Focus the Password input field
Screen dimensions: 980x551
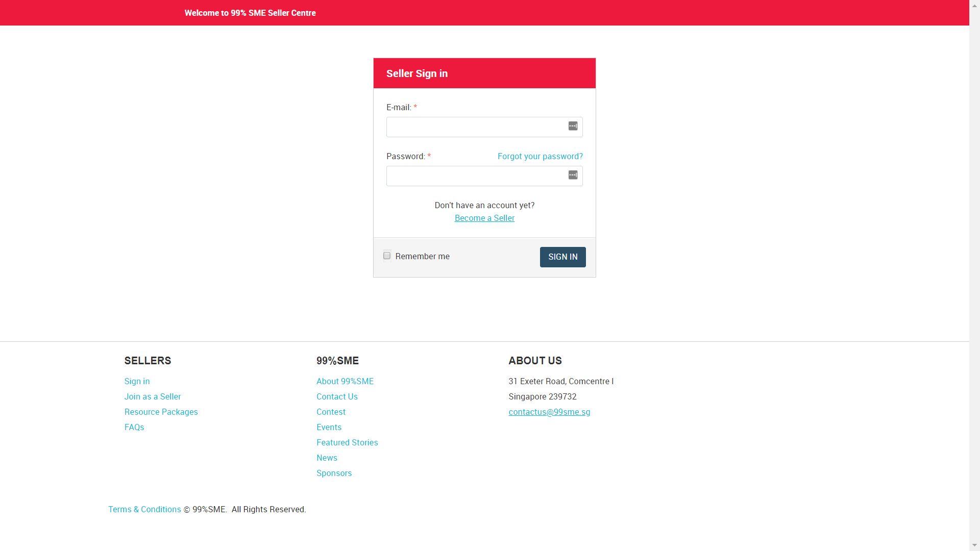coord(484,176)
